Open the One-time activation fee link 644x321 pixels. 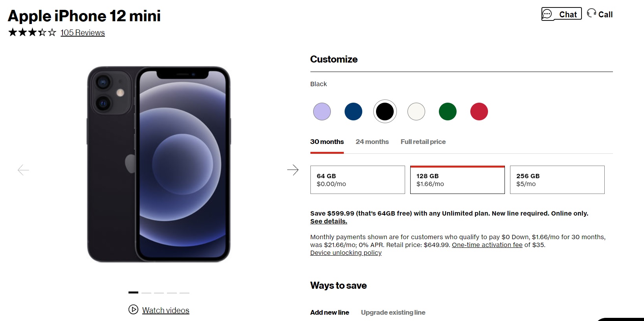[x=487, y=245]
